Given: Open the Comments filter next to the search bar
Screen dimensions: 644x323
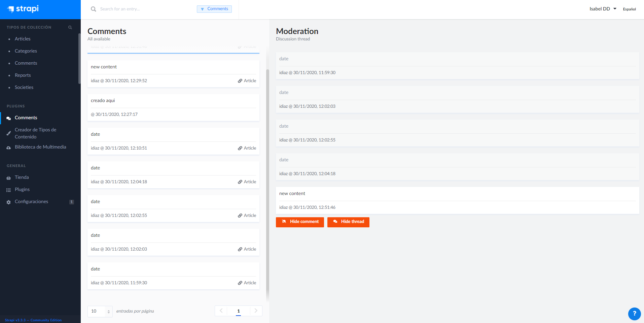Looking at the screenshot, I should (x=214, y=9).
